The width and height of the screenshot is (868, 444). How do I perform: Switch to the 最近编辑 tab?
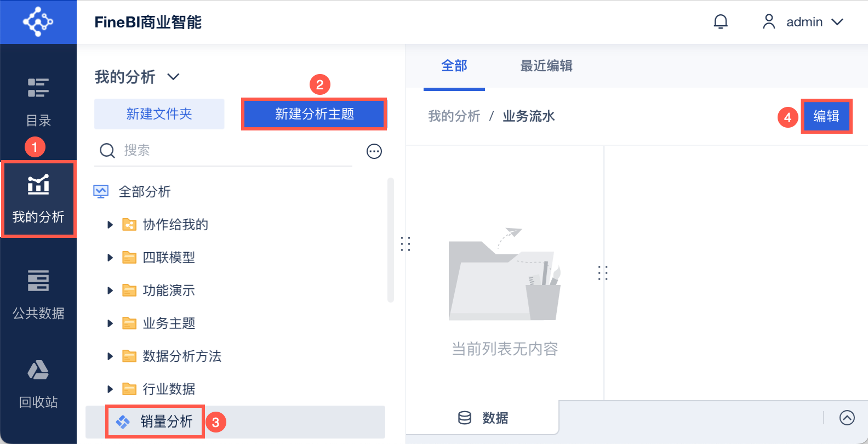coord(546,66)
